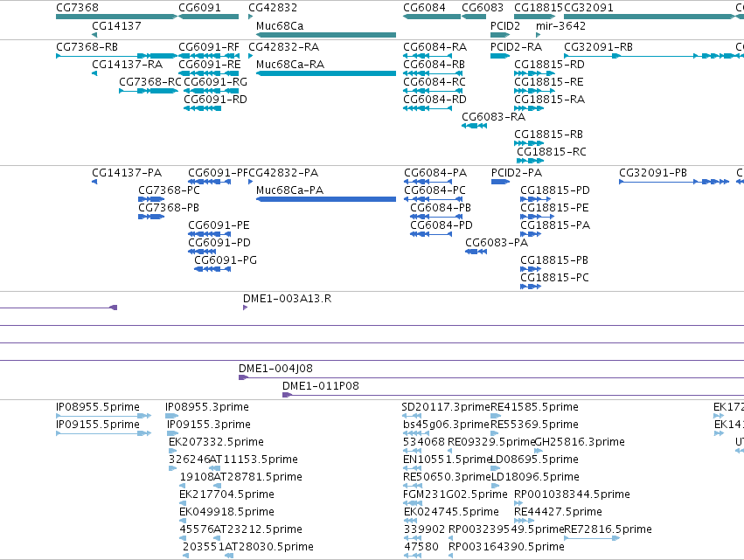Select EST label GH25816.3prime

[580, 442]
